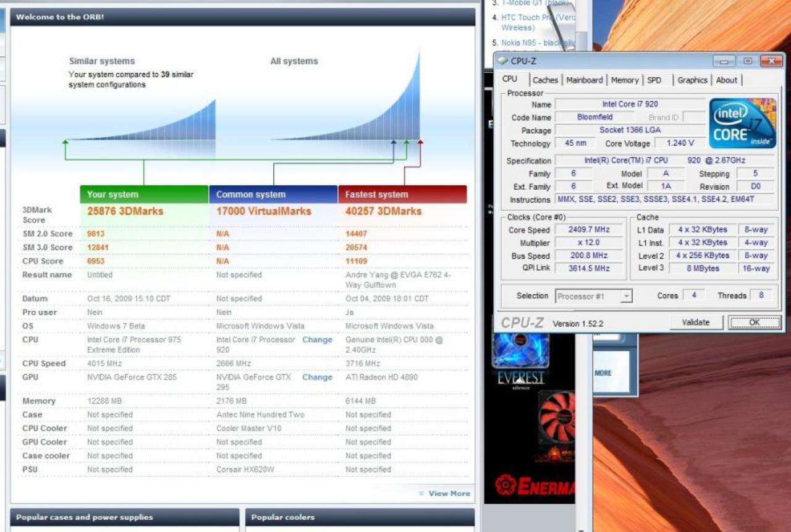Click the Core Voltage 1.240 V field
The image size is (791, 532).
click(x=680, y=143)
